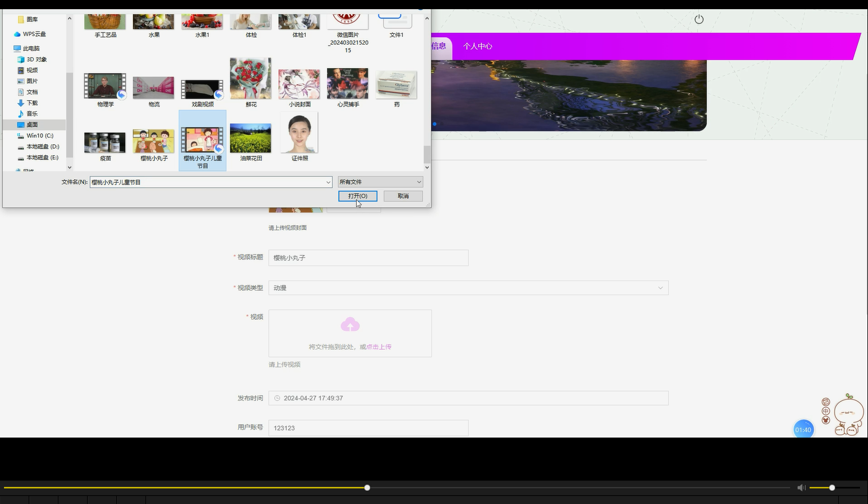
Task: Open the 文档 folder in sidebar
Action: pyautogui.click(x=27, y=92)
